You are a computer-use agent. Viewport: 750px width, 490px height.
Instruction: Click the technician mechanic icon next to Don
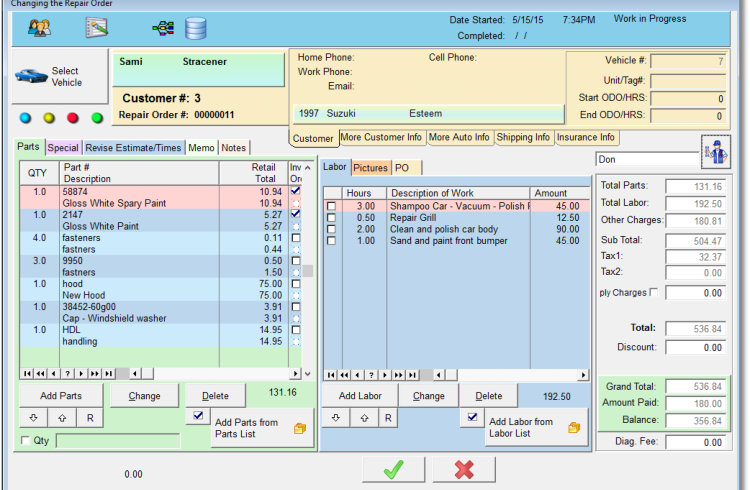716,151
